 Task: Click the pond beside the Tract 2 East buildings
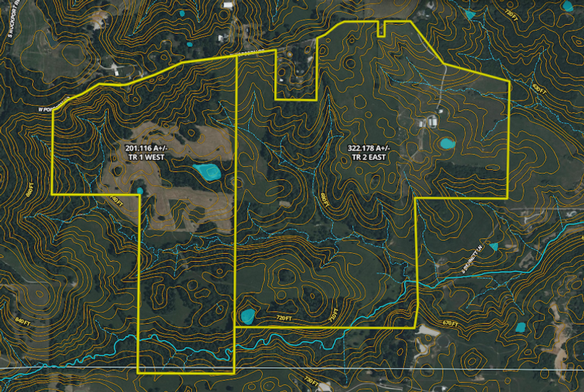[447, 143]
